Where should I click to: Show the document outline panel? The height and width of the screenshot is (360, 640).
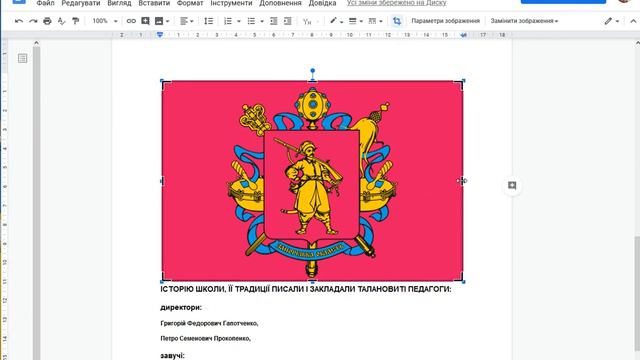(x=22, y=58)
